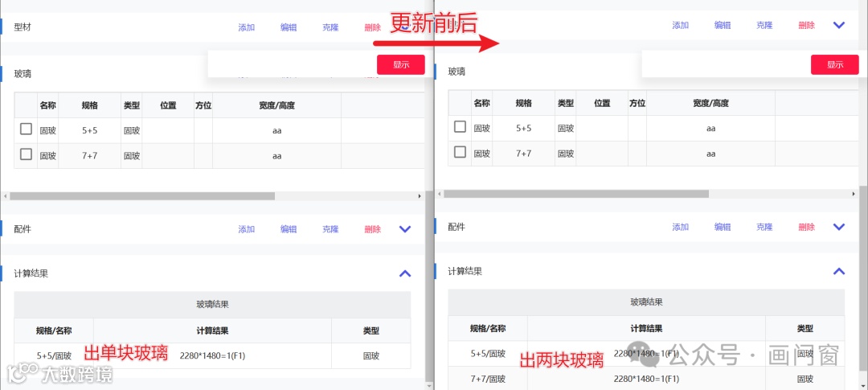Click 编辑 in the top row, right pane

click(x=723, y=26)
